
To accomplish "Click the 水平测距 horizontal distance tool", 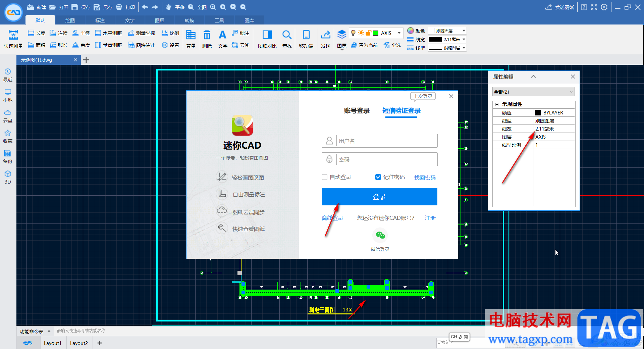I will pyautogui.click(x=108, y=33).
